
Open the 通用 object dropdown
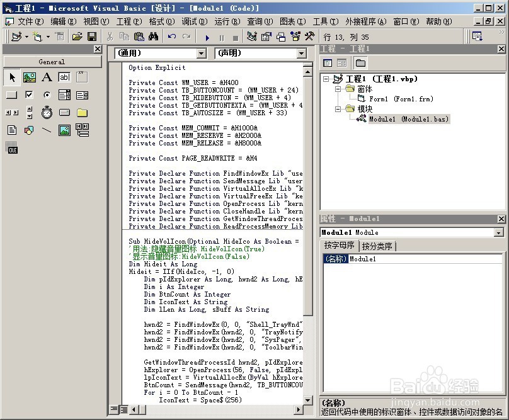click(201, 54)
